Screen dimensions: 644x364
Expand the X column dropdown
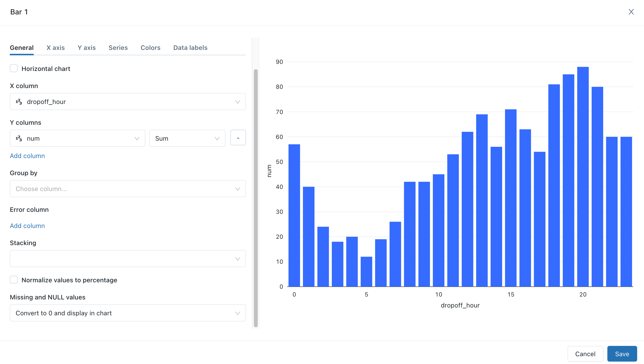click(237, 102)
